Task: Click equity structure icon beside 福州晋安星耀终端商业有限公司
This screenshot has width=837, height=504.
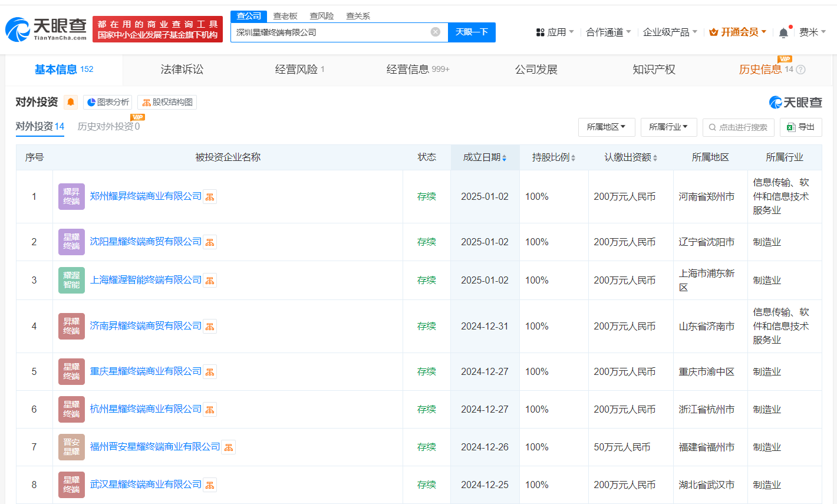Action: point(229,447)
